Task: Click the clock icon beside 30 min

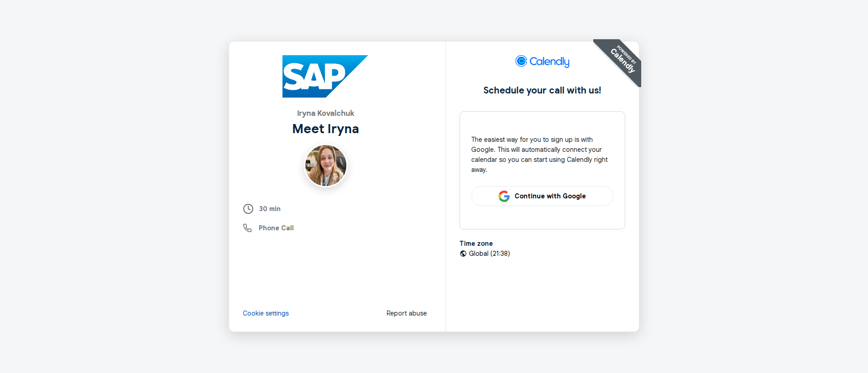Action: (248, 209)
